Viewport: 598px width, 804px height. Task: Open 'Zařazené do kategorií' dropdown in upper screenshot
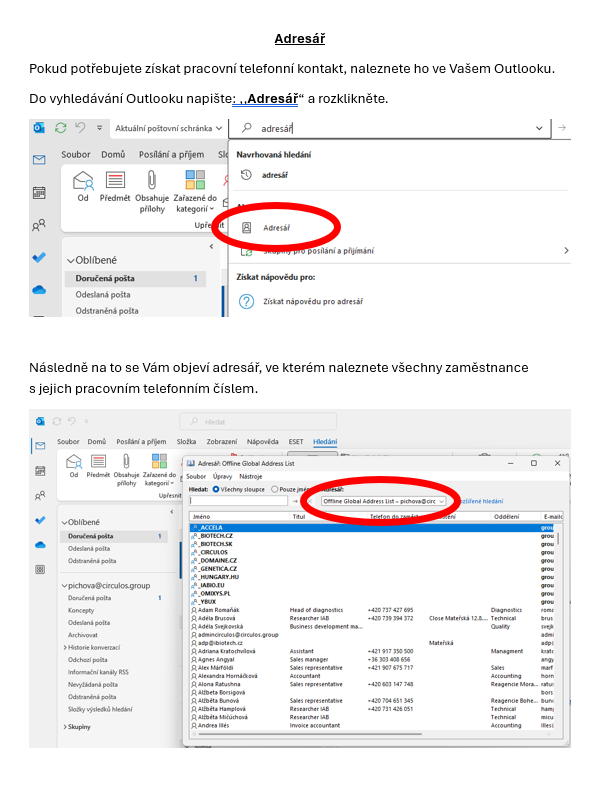(195, 192)
